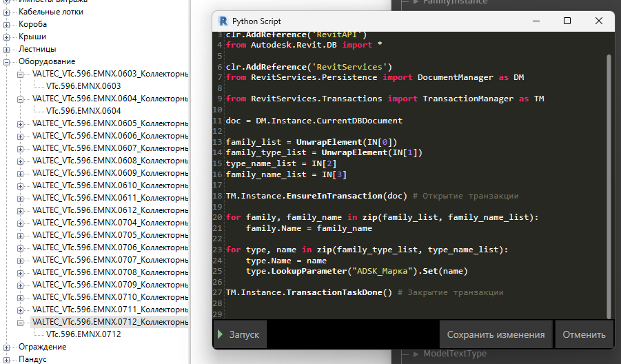The image size is (621, 364).
Task: Expand the Ограждение category
Action: coord(6,347)
